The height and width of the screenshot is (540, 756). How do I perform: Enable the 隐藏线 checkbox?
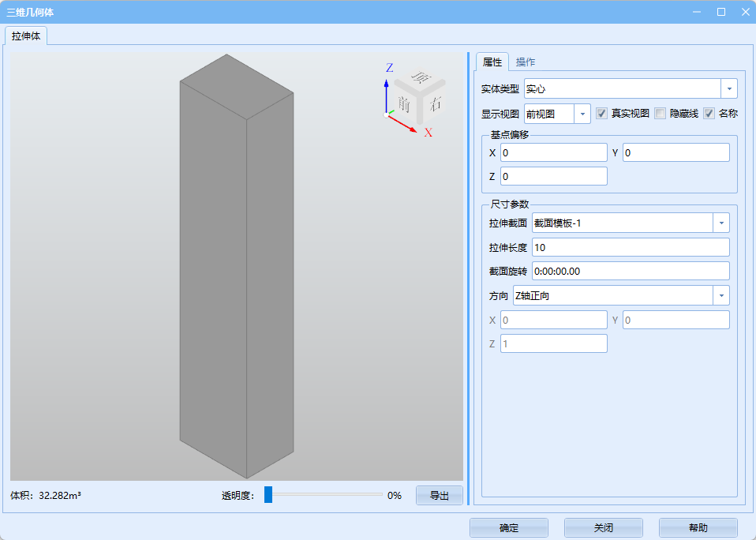(x=661, y=114)
